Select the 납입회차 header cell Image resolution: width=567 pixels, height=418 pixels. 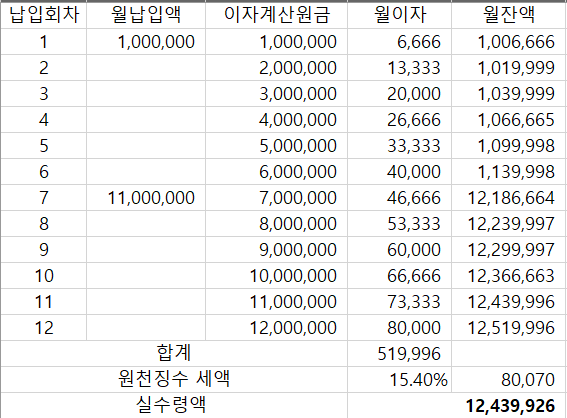point(44,15)
